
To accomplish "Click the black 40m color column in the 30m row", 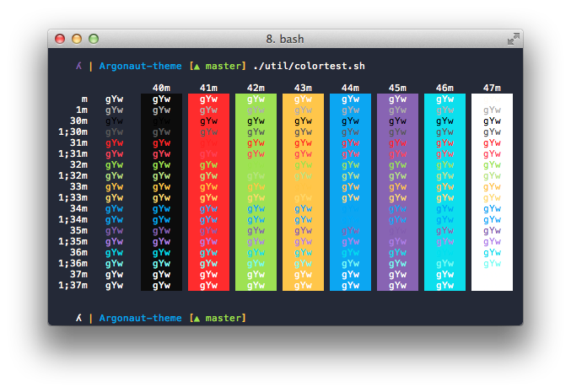I will [161, 121].
